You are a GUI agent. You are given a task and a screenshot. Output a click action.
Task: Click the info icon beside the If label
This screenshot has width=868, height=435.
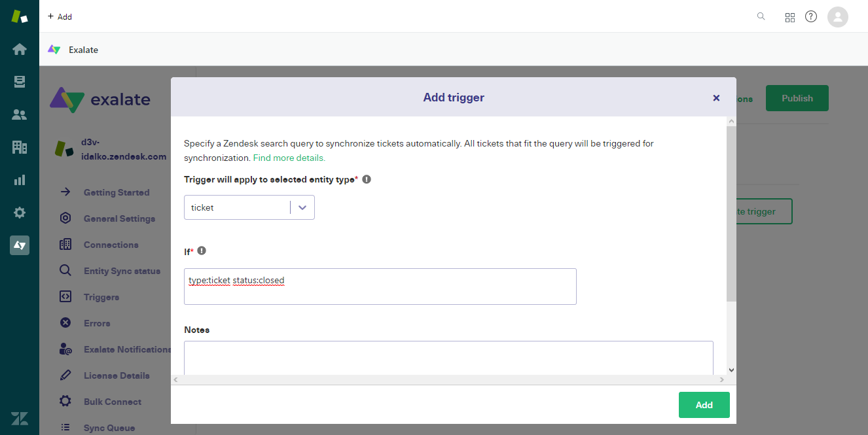202,251
